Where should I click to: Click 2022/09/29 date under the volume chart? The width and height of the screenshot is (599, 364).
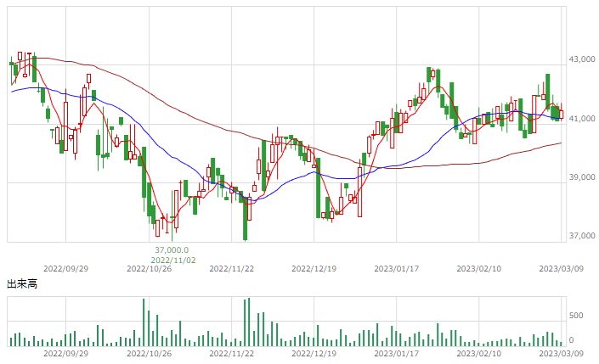coord(65,353)
